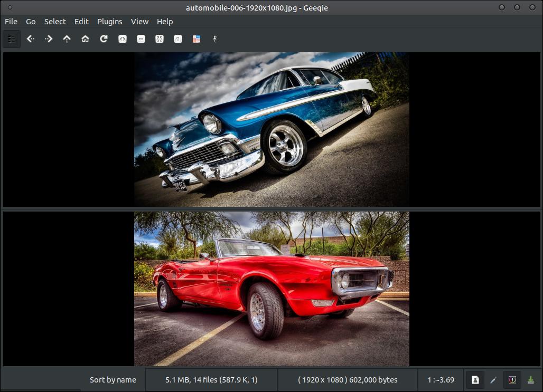Toggle the color-ringed icon in the status bar
The image size is (543, 392).
512,380
